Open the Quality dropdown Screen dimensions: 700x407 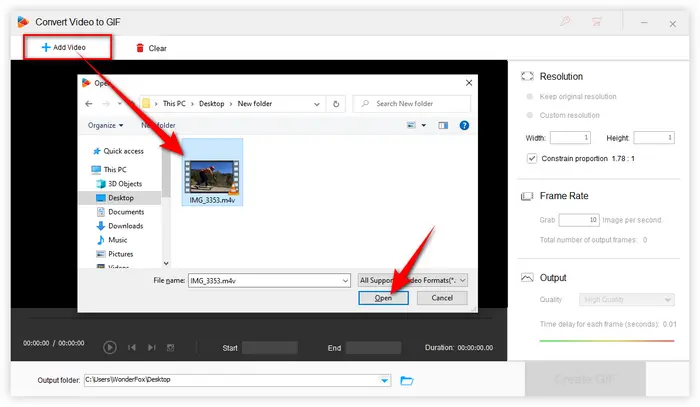tap(626, 299)
